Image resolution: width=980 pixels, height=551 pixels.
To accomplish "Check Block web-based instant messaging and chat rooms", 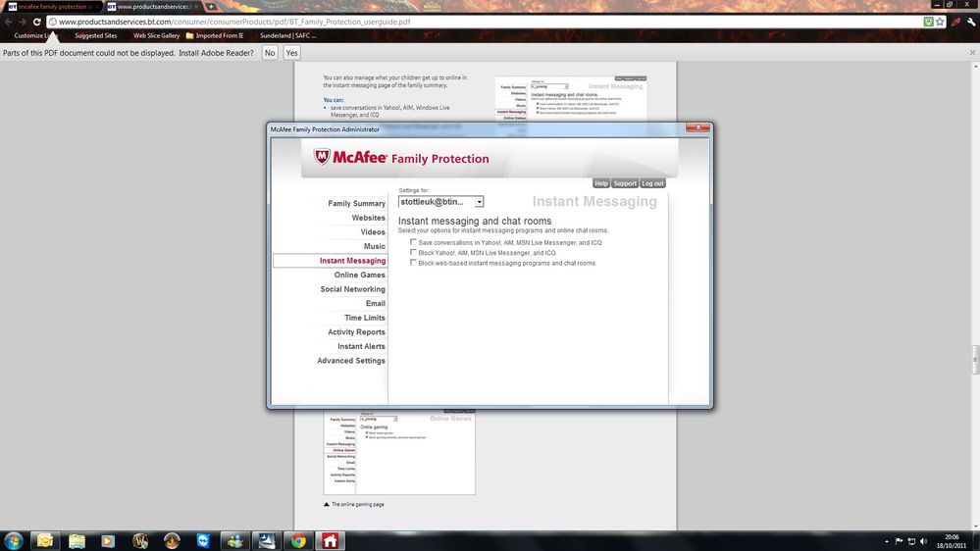I will [x=413, y=263].
